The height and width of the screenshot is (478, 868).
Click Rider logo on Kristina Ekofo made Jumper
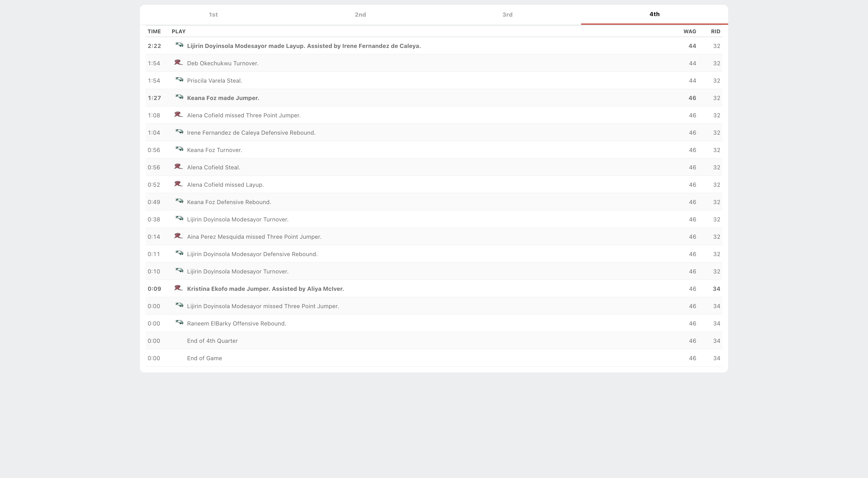pyautogui.click(x=178, y=288)
